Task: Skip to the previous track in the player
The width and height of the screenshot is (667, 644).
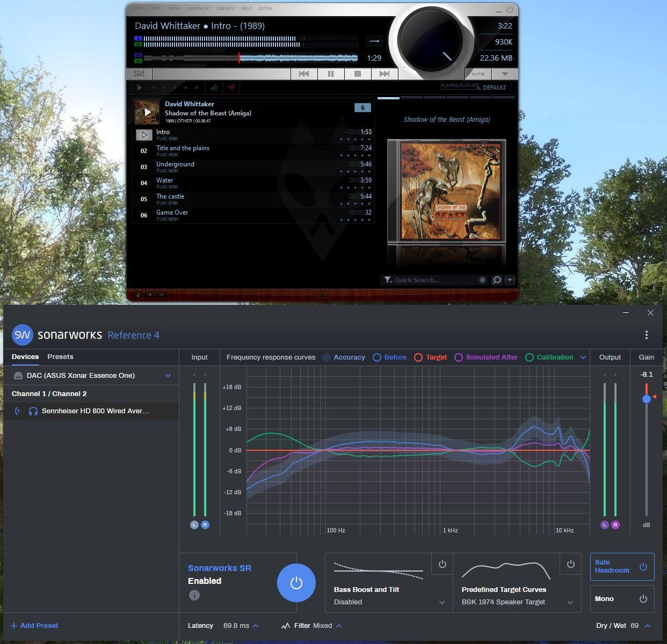Action: click(x=304, y=74)
